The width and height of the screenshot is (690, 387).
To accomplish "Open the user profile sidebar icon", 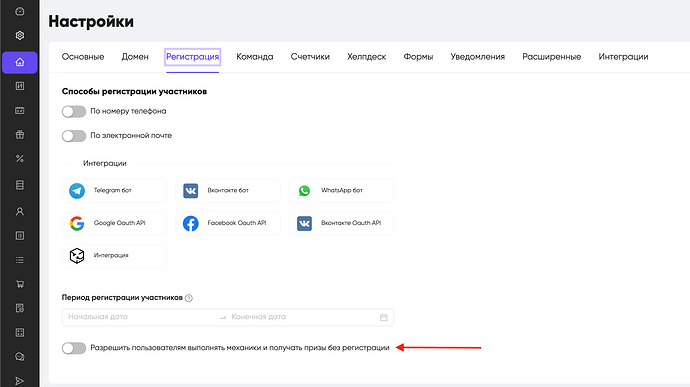I will pos(20,211).
